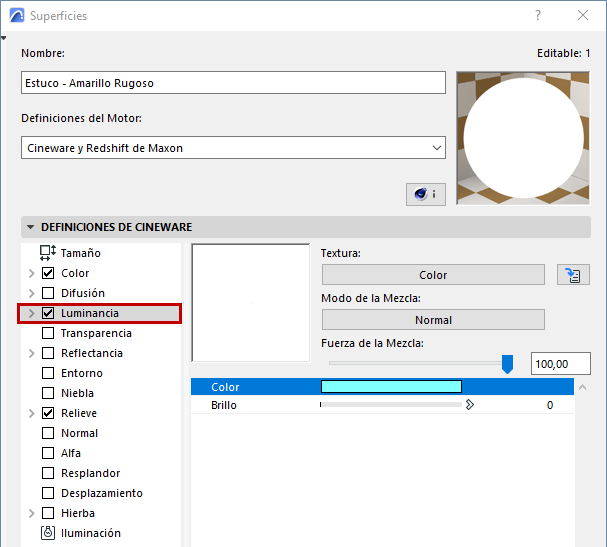Screen dimensions: 607x547
Task: Uncheck the Relieve checkbox
Action: point(48,413)
